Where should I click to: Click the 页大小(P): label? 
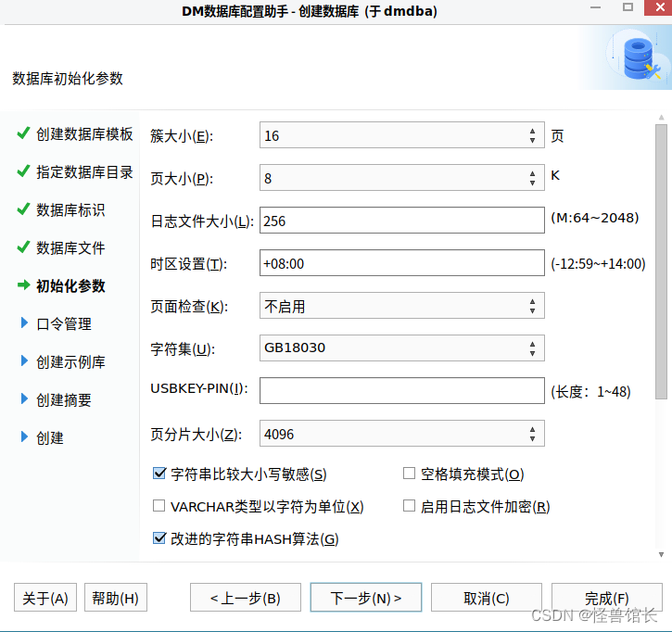coord(182,179)
